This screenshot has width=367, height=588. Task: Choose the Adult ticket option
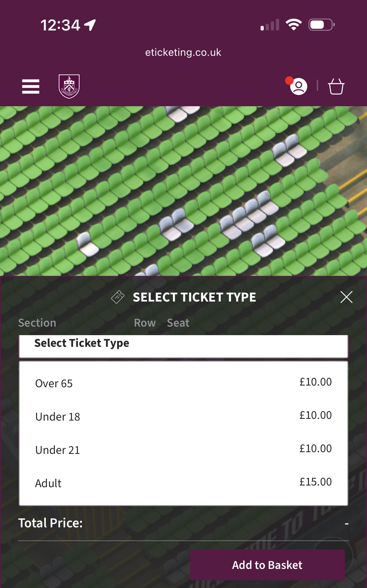[183, 483]
